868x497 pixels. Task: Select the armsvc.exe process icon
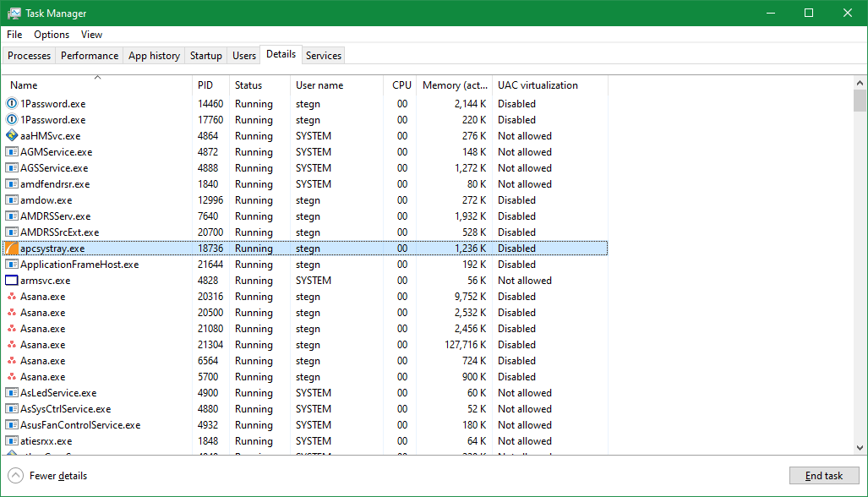(10, 280)
